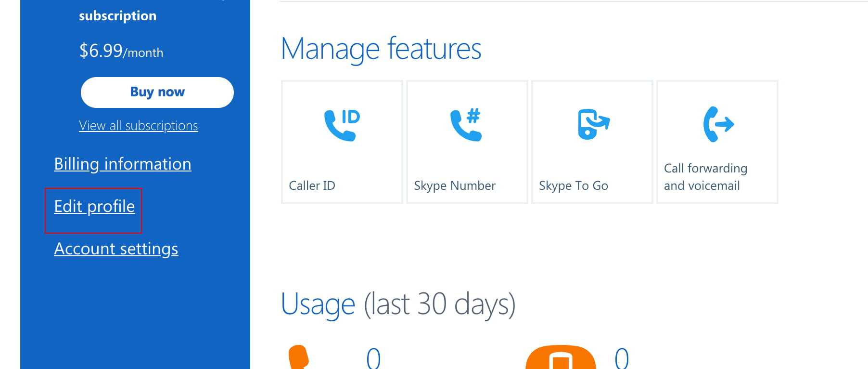This screenshot has height=369, width=868.
Task: Open Account settings link
Action: click(x=116, y=249)
